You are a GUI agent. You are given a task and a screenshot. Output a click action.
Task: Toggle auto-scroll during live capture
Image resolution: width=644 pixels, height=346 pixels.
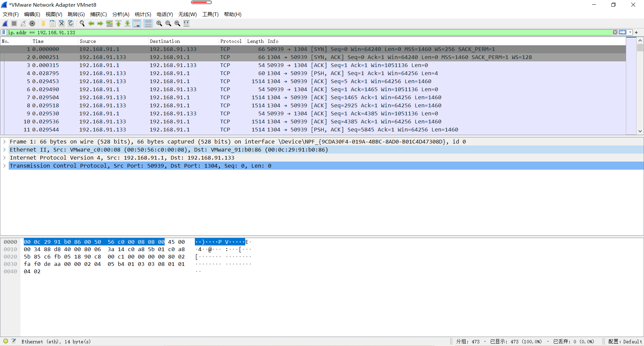[137, 23]
